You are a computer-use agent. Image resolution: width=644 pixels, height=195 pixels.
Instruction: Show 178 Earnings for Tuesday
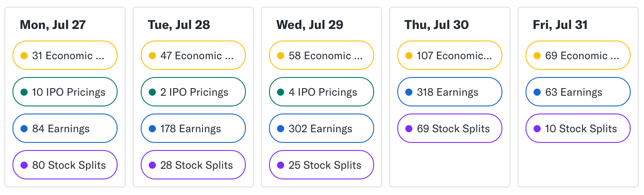[193, 128]
